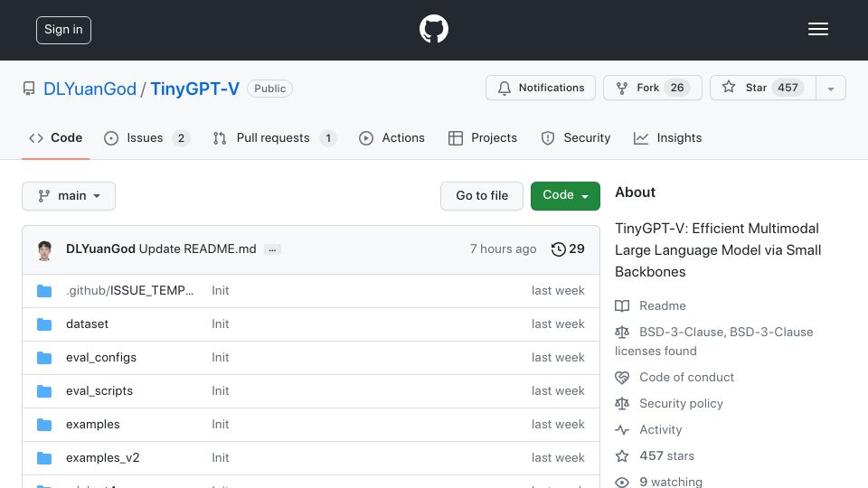Click the examples_v2 folder icon
868x488 pixels.
click(x=44, y=457)
